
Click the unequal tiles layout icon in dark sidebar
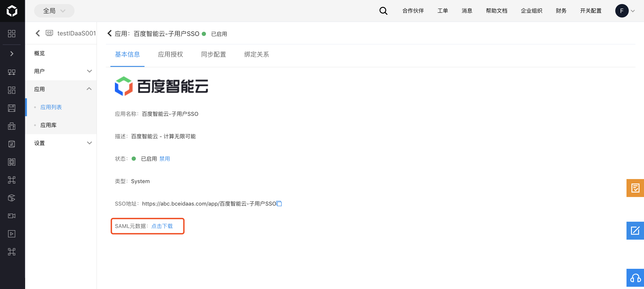coord(12,90)
